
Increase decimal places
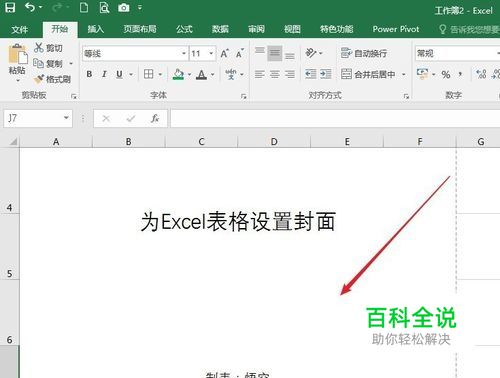481,74
